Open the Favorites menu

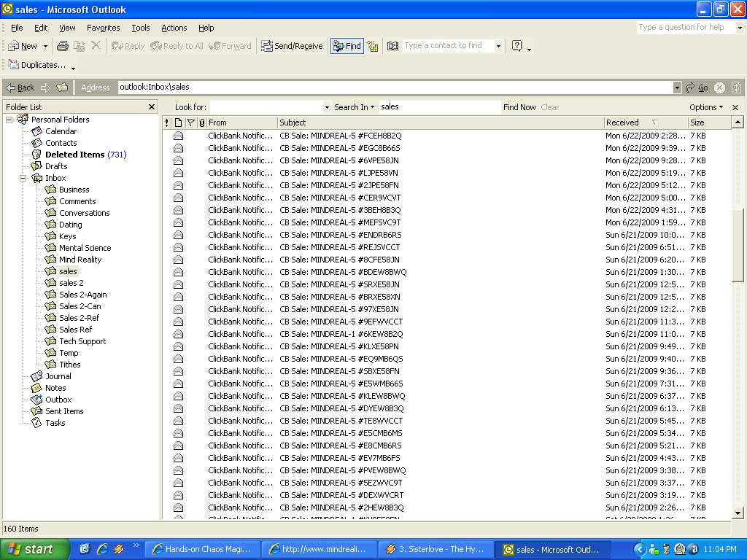104,28
